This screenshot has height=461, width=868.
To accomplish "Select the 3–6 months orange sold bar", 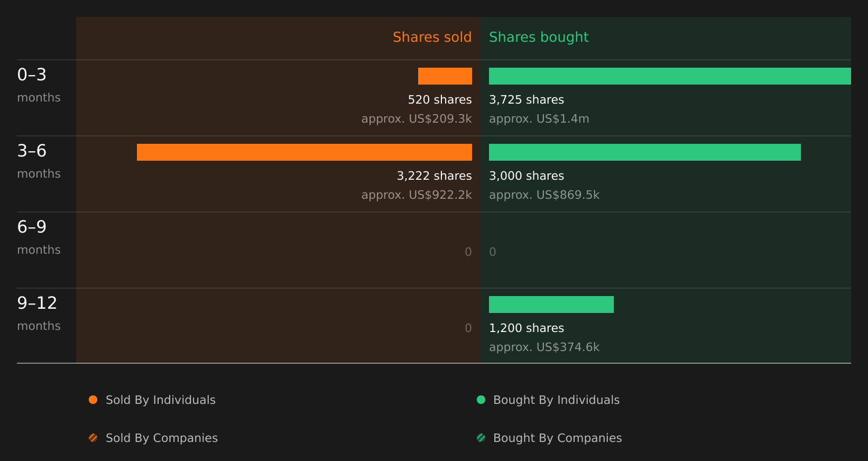I will point(304,152).
